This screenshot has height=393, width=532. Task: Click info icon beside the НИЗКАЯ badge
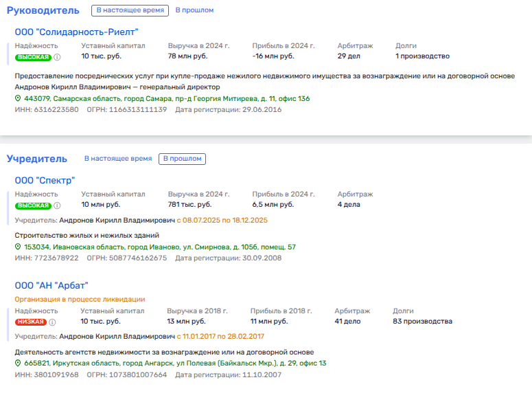51,322
